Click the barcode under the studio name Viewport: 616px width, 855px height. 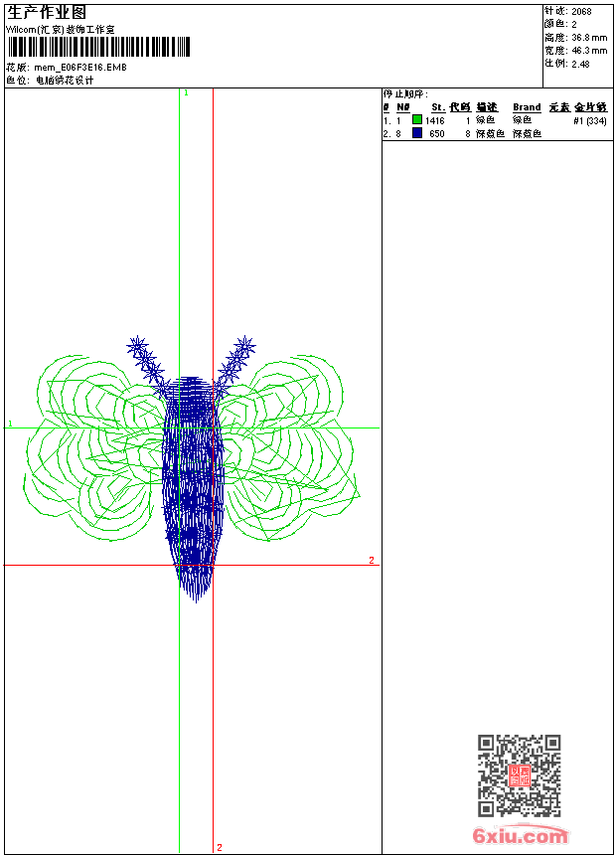tap(98, 47)
